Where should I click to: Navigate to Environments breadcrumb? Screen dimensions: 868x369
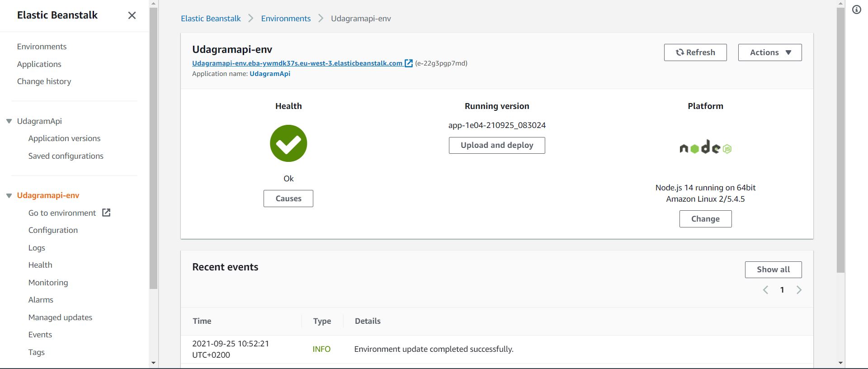pyautogui.click(x=286, y=19)
